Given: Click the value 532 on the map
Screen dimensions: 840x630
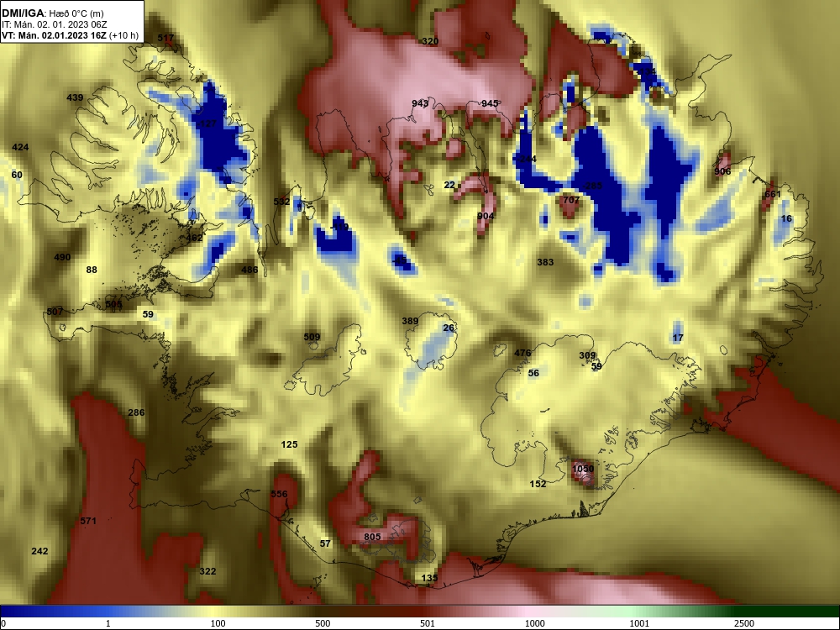Looking at the screenshot, I should pos(281,202).
